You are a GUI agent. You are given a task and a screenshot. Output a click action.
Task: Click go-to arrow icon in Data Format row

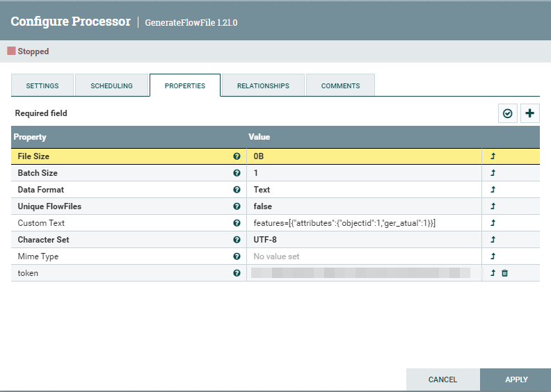tap(493, 190)
